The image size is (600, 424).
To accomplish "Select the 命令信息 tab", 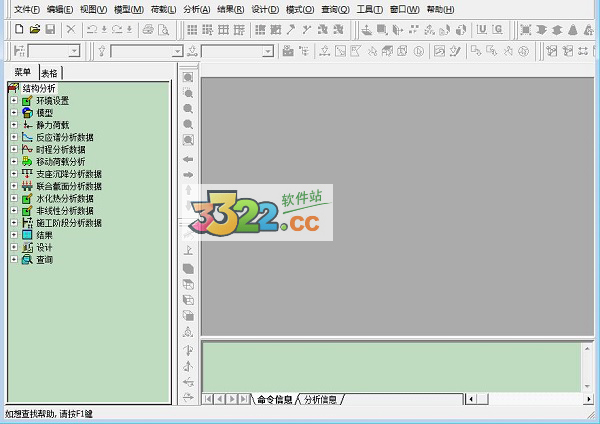I will 274,400.
